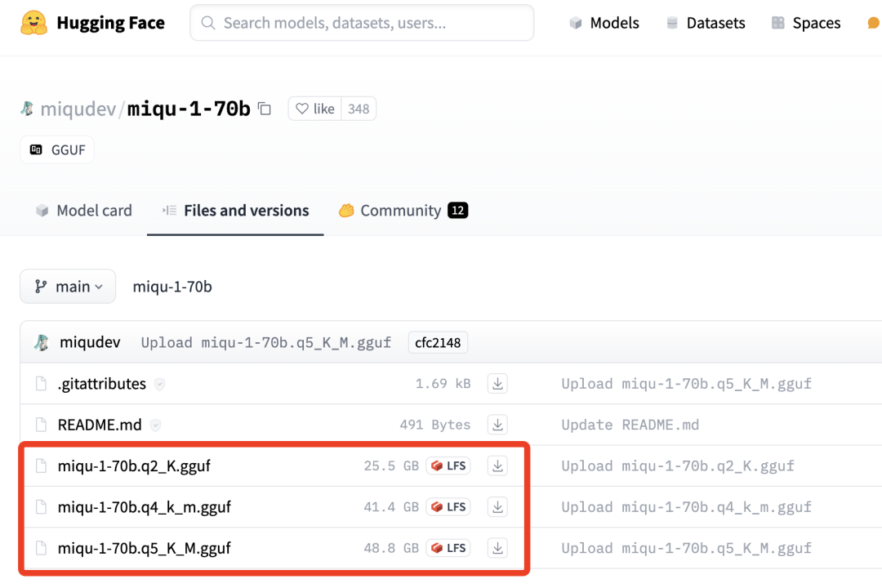Image resolution: width=882 pixels, height=588 pixels.
Task: Open the main branch dropdown
Action: [68, 287]
